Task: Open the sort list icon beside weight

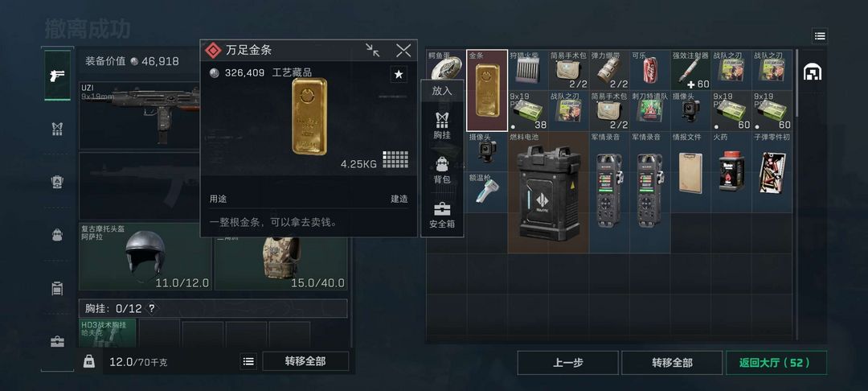Action: click(x=248, y=362)
